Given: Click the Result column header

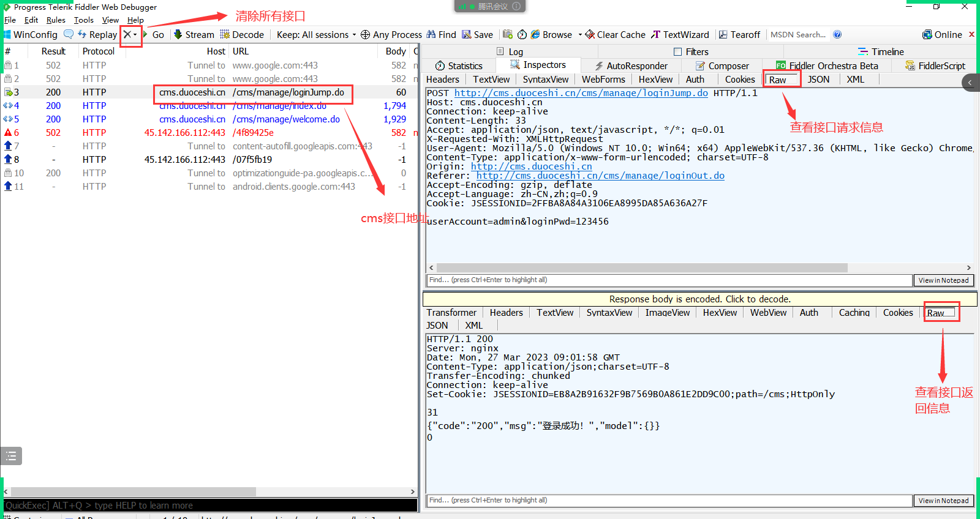Looking at the screenshot, I should click(53, 51).
